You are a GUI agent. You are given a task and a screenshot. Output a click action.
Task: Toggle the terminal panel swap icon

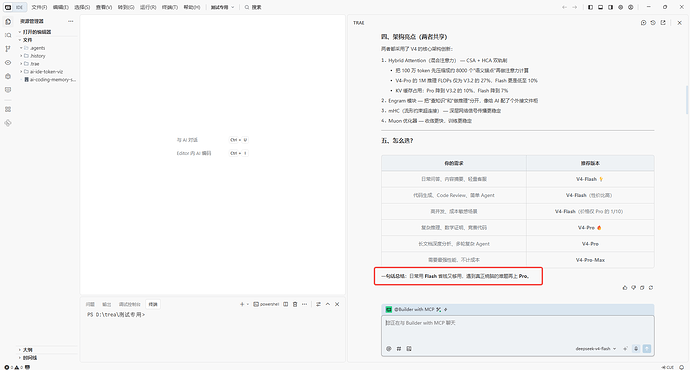[318, 304]
